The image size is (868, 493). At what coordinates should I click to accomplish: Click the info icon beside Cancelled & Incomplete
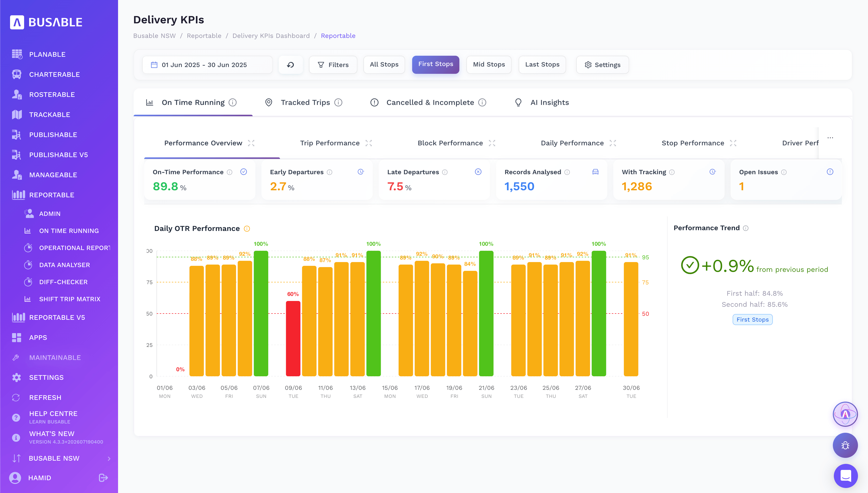click(x=482, y=102)
